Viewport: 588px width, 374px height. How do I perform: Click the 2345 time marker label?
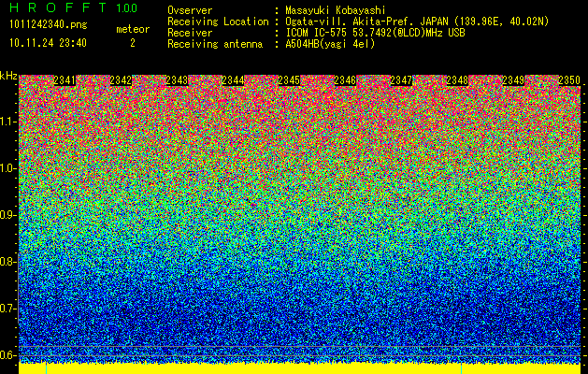(289, 80)
